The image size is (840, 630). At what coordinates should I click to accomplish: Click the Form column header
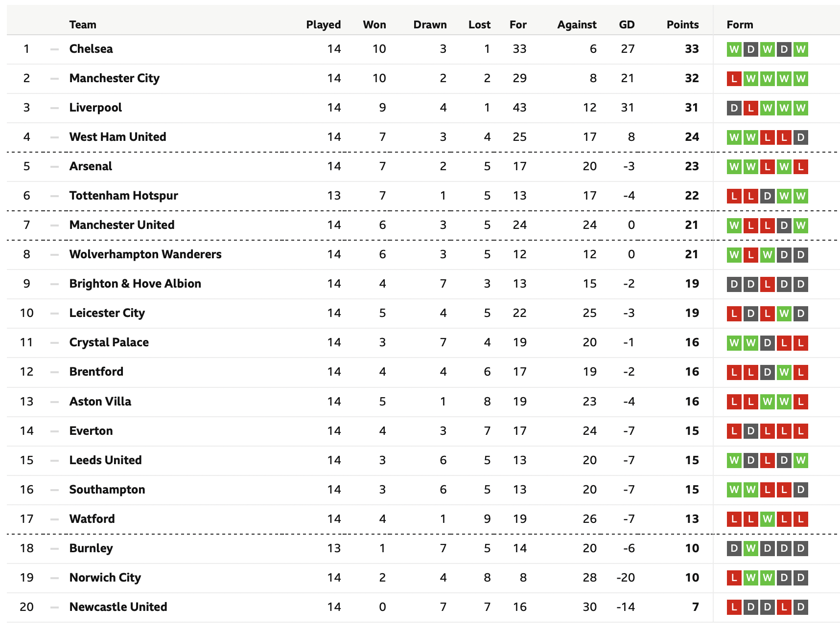(740, 24)
